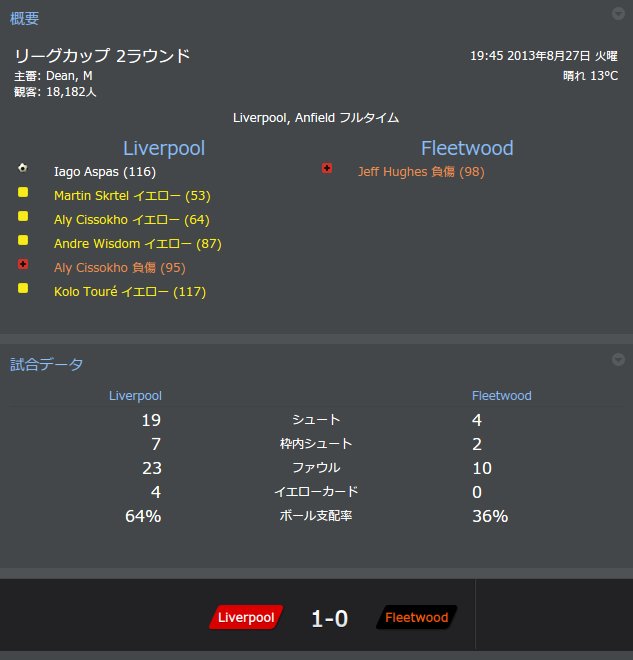Click the black Fleetwood badge in the scoreline
This screenshot has width=633, height=660.
point(417,617)
